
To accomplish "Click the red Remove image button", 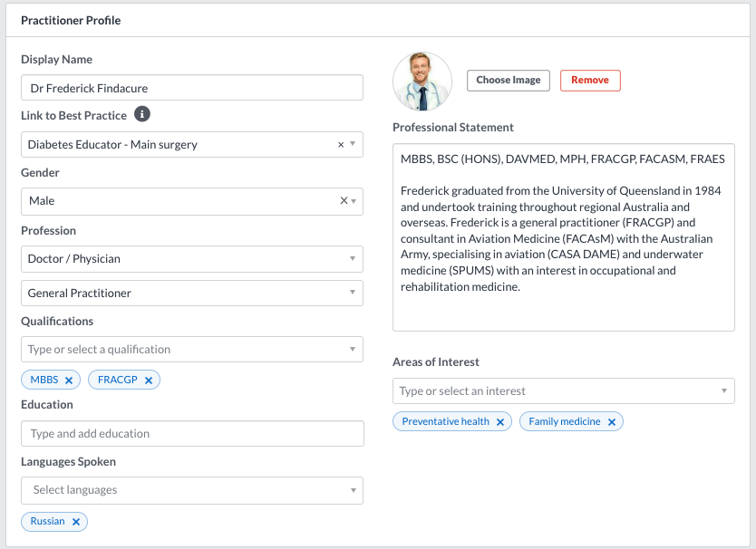I will click(x=590, y=81).
